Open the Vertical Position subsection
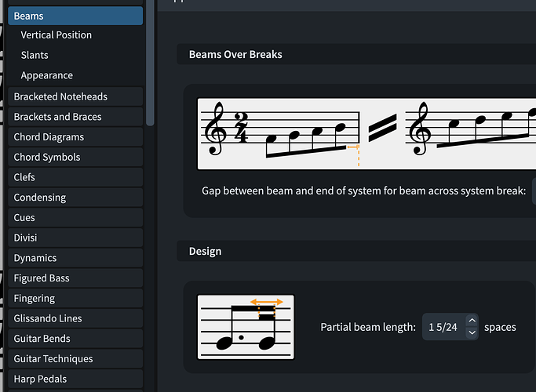 pyautogui.click(x=57, y=35)
